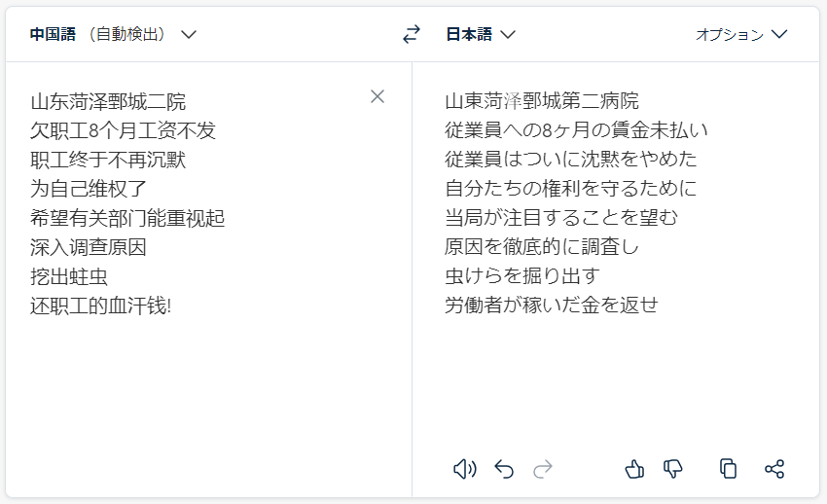Clear the Chinese source text
Image resolution: width=827 pixels, height=504 pixels.
[378, 96]
